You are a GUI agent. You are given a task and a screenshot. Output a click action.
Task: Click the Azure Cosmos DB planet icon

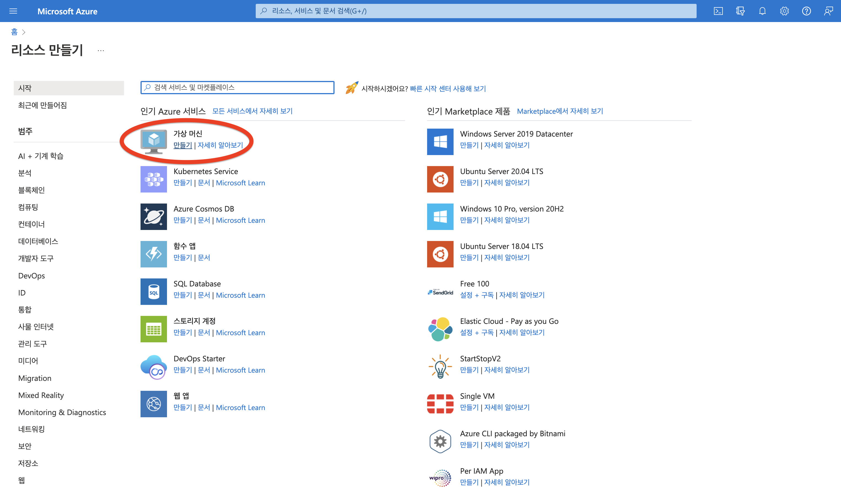(x=153, y=217)
